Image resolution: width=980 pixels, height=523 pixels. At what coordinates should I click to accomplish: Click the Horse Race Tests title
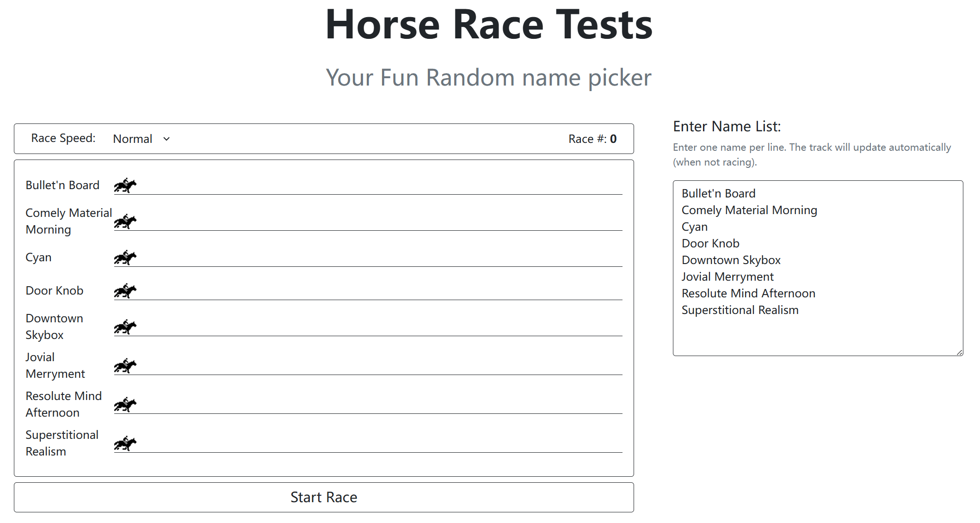(489, 24)
